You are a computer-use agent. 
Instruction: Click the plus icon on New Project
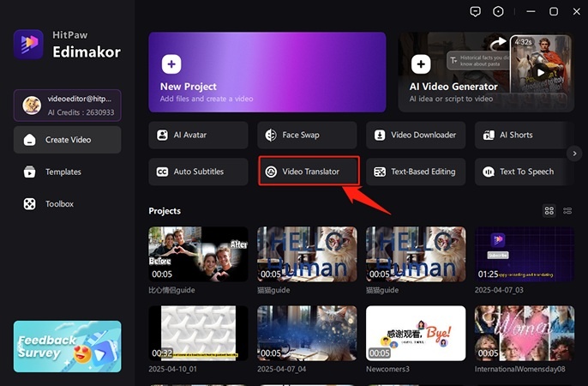point(171,64)
